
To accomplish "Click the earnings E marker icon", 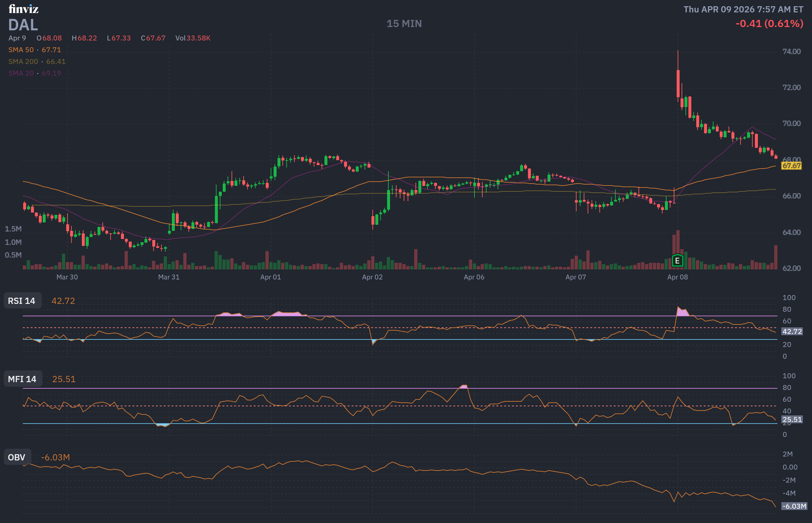I will 677,261.
